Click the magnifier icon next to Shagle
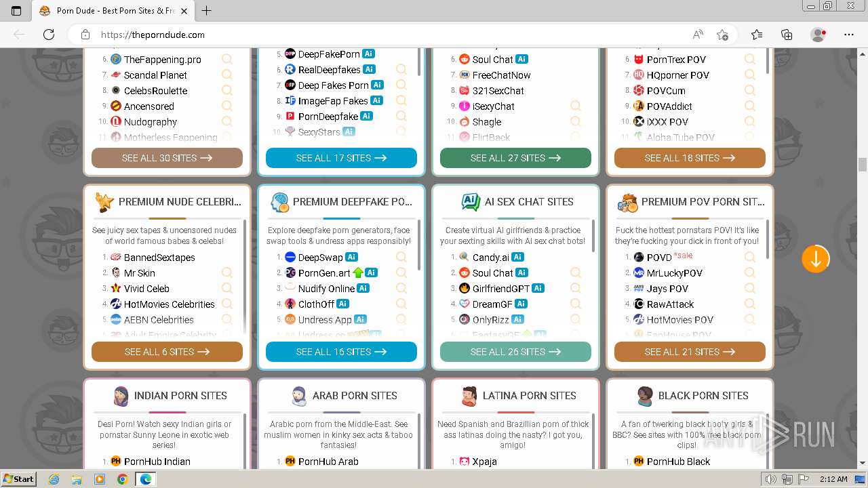Screen dimensions: 868x488 tap(576, 122)
